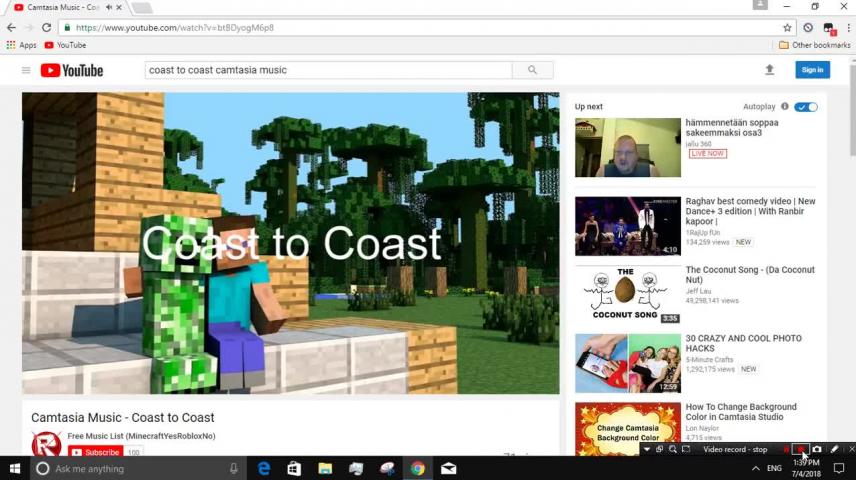Reload the page with the refresh icon

(x=46, y=27)
